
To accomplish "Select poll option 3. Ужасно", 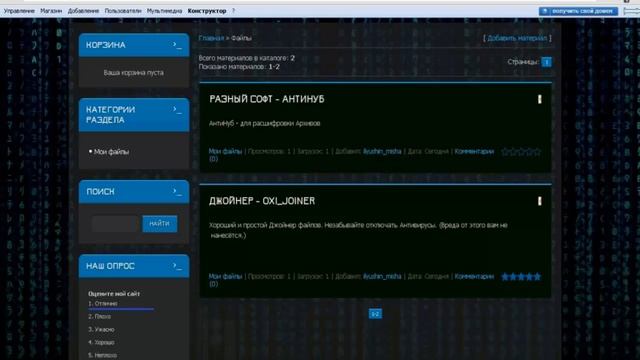I will pos(101,329).
